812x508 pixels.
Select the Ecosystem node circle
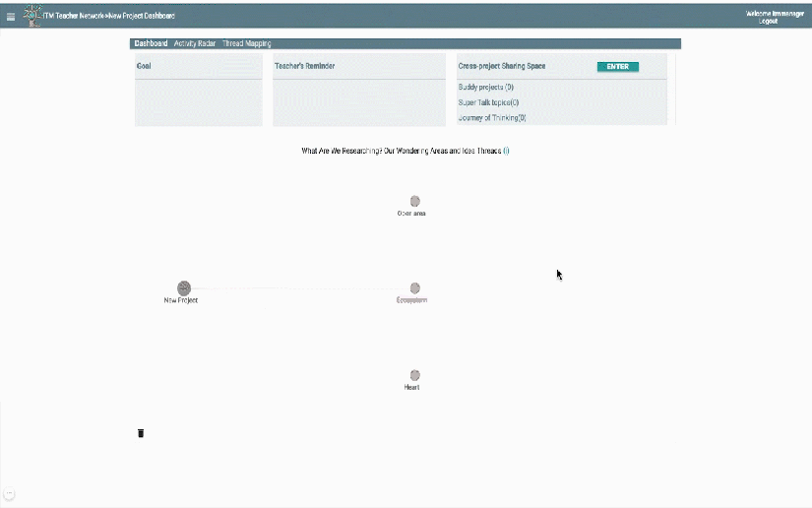coord(415,288)
